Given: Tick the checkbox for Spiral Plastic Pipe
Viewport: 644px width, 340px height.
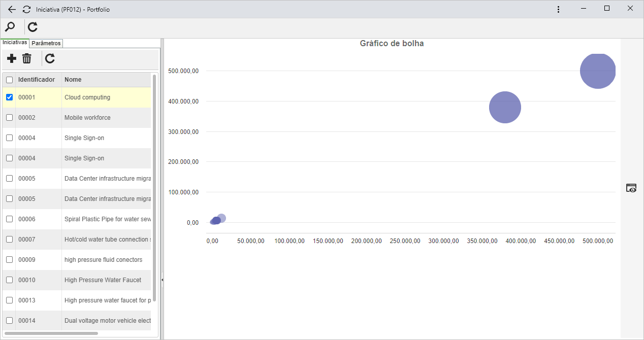Looking at the screenshot, I should coord(9,219).
